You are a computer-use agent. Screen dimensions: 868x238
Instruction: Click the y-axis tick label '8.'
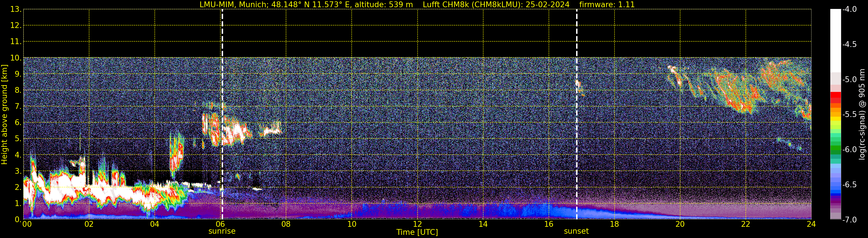tap(18, 90)
